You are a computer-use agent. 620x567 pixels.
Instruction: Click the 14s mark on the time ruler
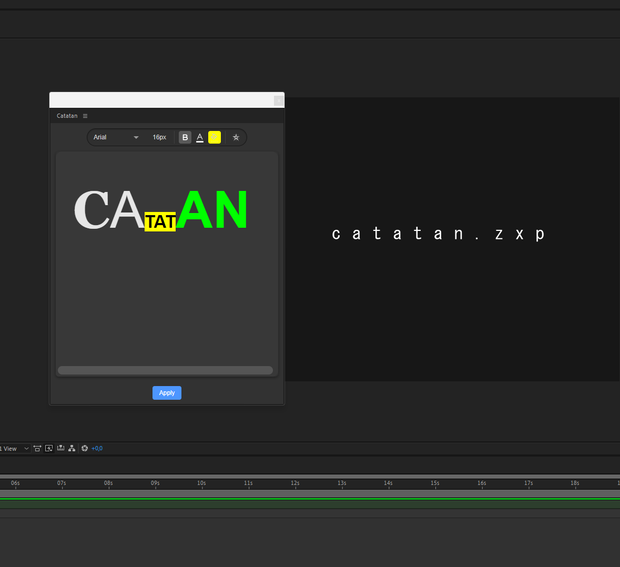point(388,483)
